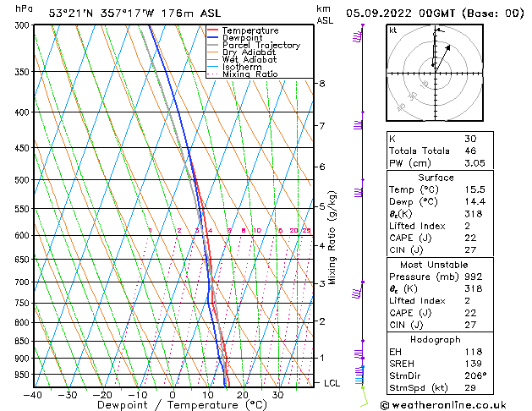
Task: Click the Wet Adiabat legend label
Action: tap(250, 60)
